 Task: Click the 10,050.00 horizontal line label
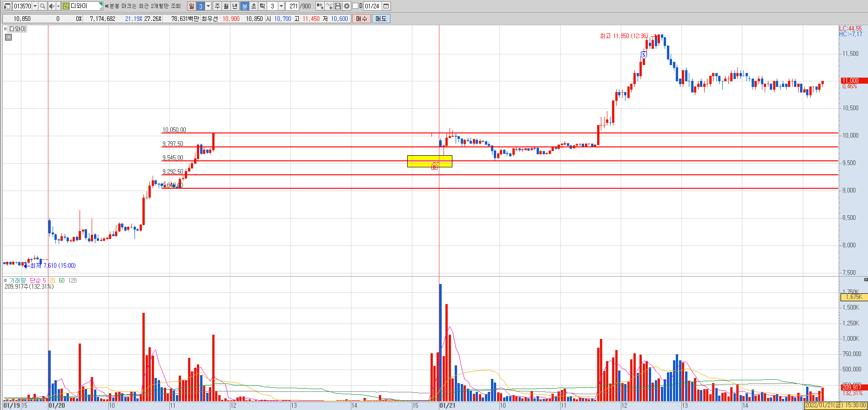coord(174,130)
